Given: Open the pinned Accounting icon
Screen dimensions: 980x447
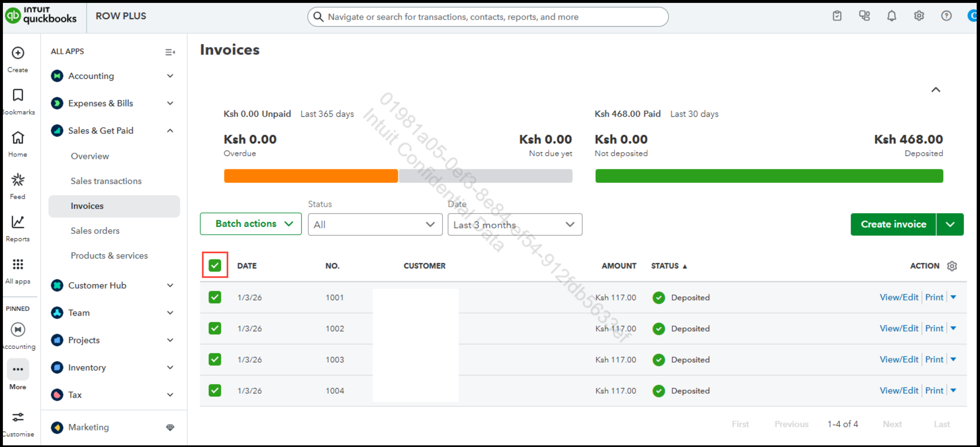Looking at the screenshot, I should pos(18,329).
